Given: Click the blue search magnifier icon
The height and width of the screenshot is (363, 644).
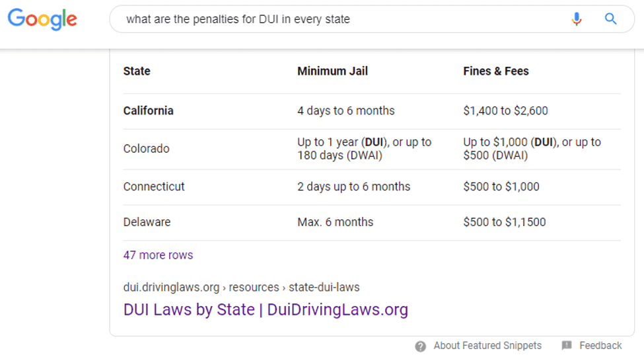Looking at the screenshot, I should 611,19.
